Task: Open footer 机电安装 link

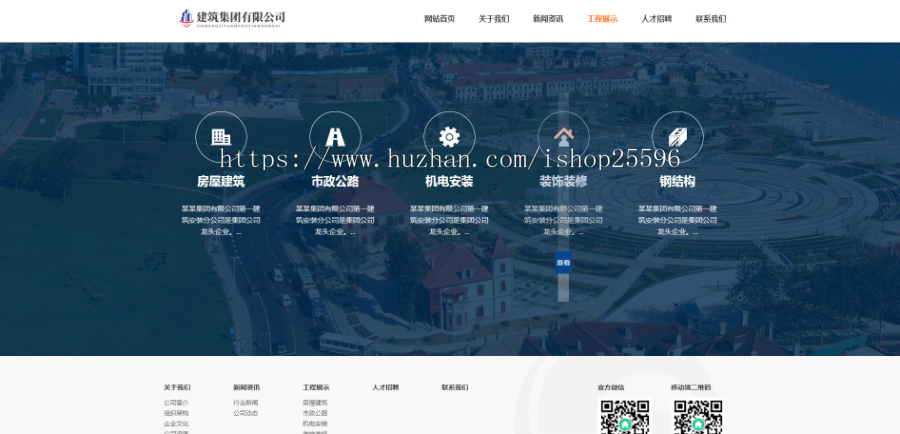Action: 315,424
